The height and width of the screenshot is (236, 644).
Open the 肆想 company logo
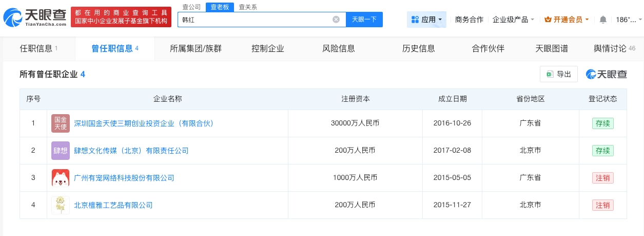click(61, 151)
